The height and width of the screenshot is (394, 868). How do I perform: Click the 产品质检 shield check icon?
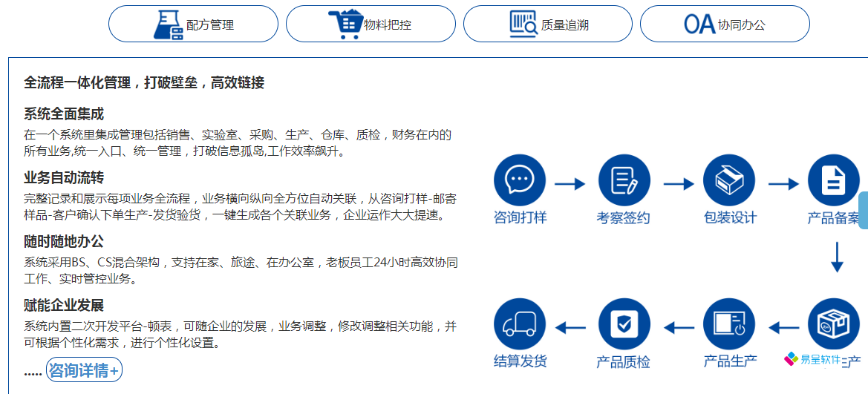point(624,324)
